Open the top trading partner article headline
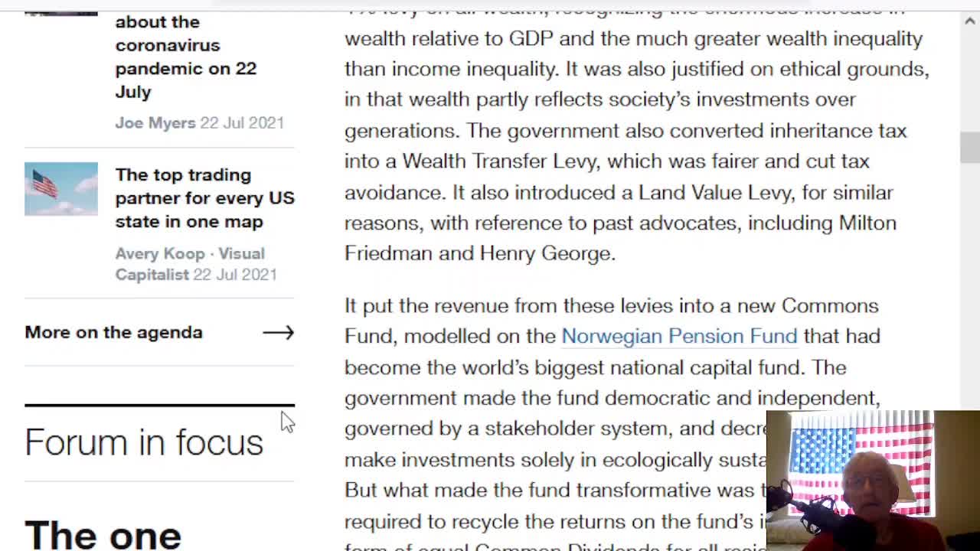The width and height of the screenshot is (980, 551). (x=204, y=198)
